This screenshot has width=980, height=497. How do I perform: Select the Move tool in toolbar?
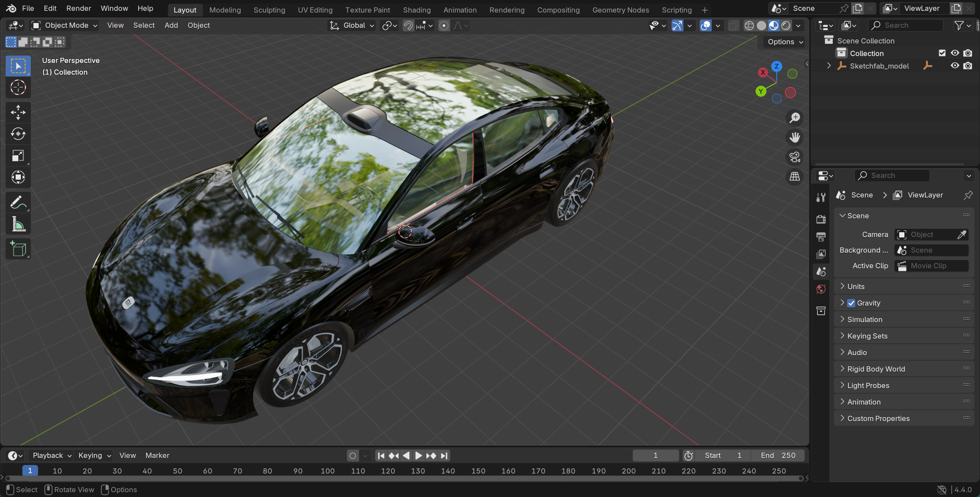tap(18, 112)
